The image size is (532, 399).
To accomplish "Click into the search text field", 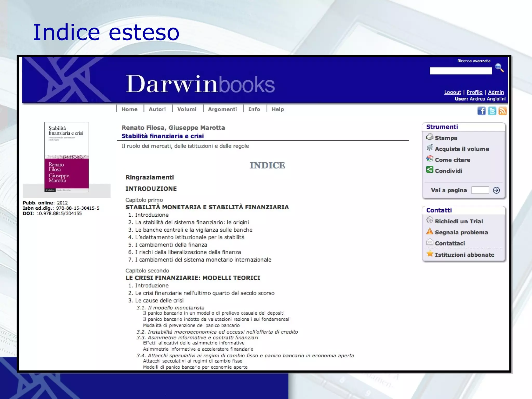I will click(x=461, y=71).
